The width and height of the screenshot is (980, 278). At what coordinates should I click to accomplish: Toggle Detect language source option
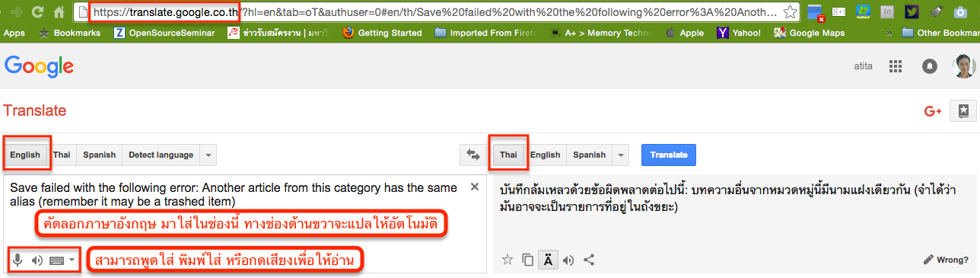(161, 155)
